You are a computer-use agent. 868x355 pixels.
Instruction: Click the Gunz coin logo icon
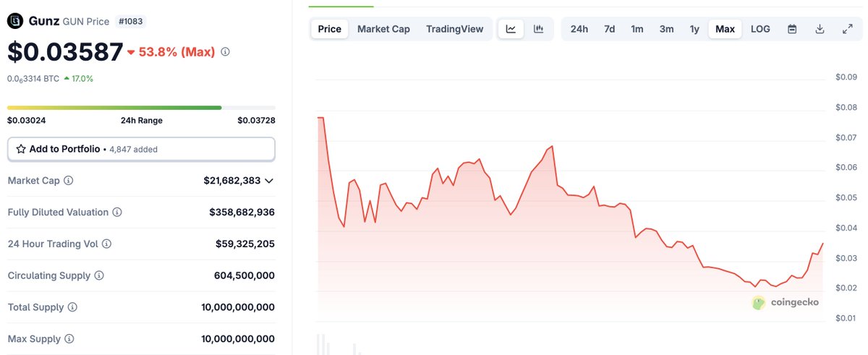pos(15,22)
